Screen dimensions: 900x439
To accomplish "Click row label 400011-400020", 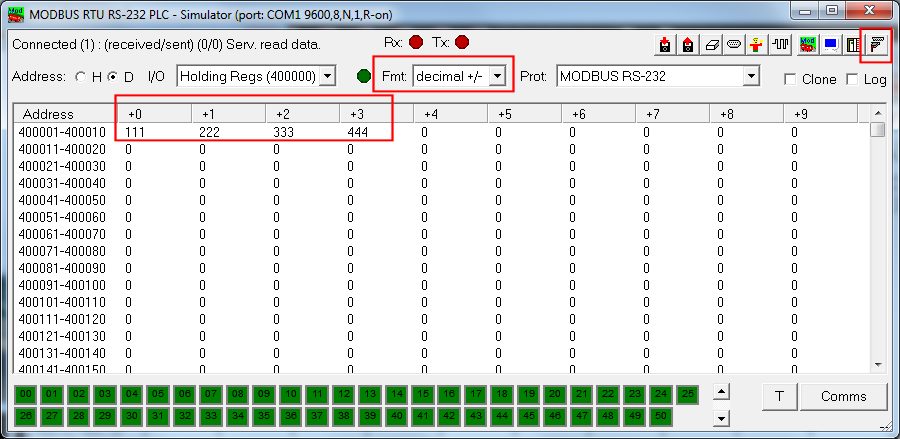I will click(x=62, y=150).
